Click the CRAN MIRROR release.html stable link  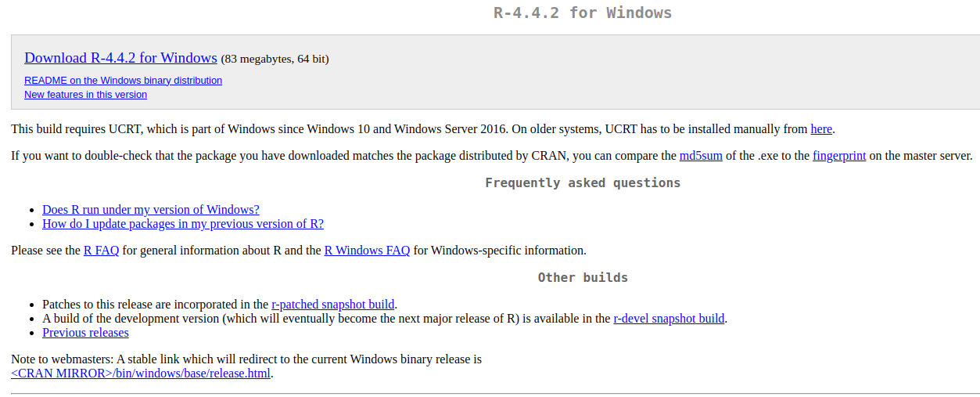(x=141, y=374)
